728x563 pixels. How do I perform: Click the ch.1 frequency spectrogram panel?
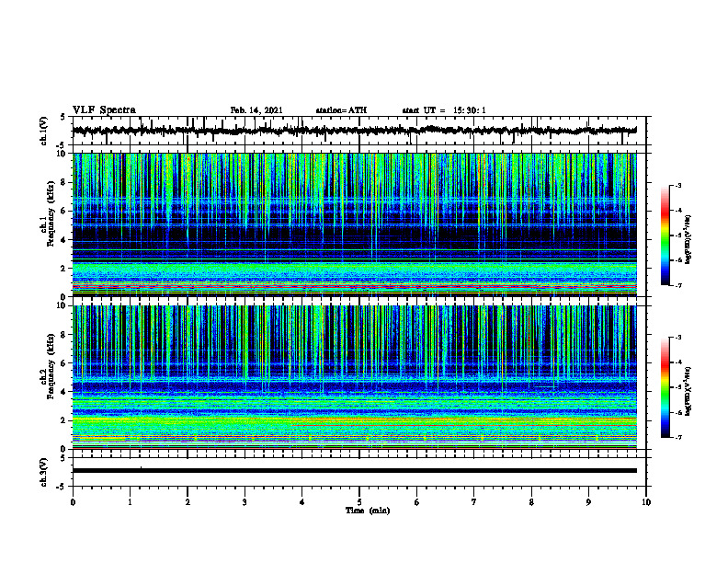click(x=355, y=224)
